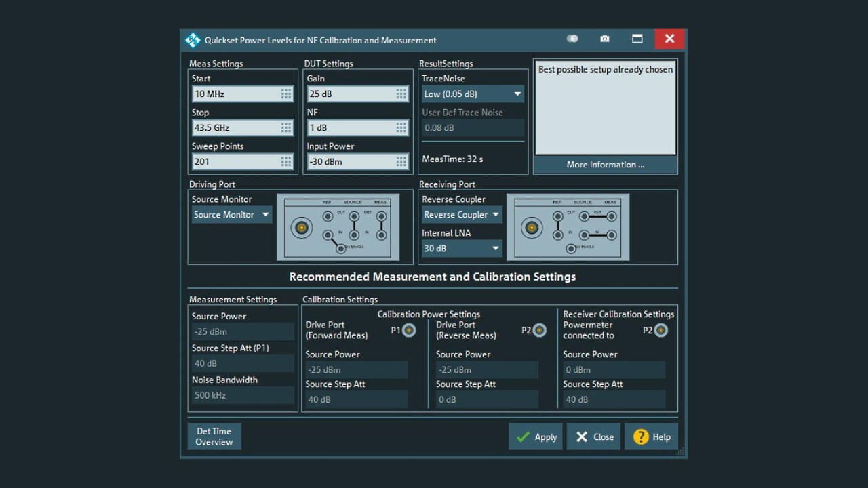Click P2 port connector for reverse measurement
The height and width of the screenshot is (488, 868).
[x=539, y=330]
